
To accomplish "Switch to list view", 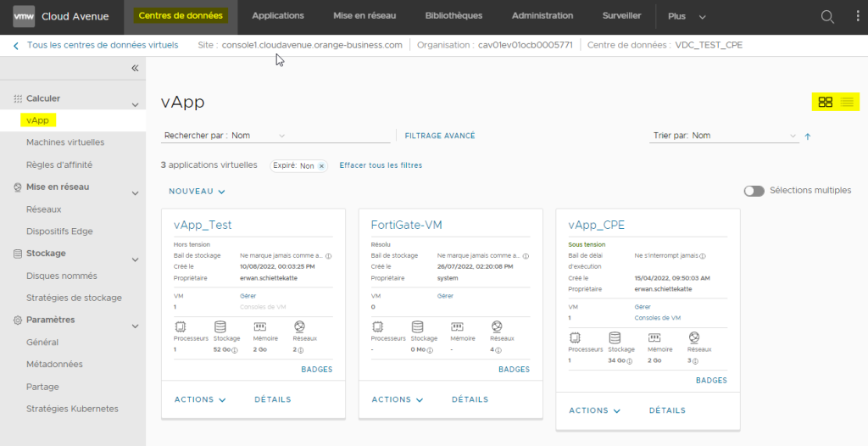I will pyautogui.click(x=847, y=102).
